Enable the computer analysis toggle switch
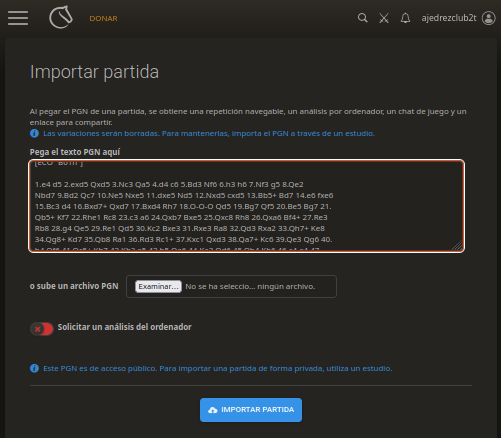Screen dimensions: 501x438 (42, 329)
